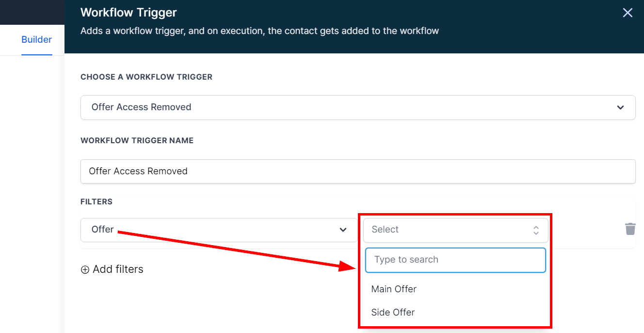This screenshot has height=333, width=644.
Task: Open the Choose a Workflow Trigger dropdown
Action: pos(357,107)
